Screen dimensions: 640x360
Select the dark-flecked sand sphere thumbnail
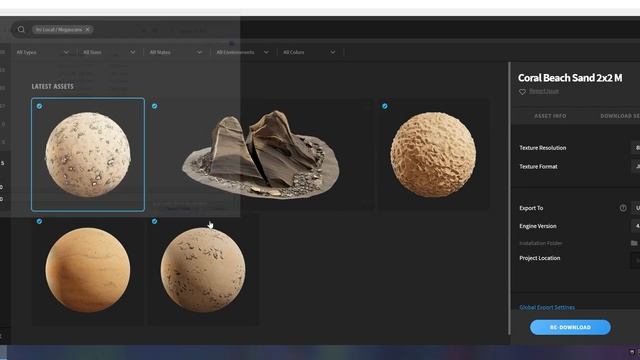(203, 270)
